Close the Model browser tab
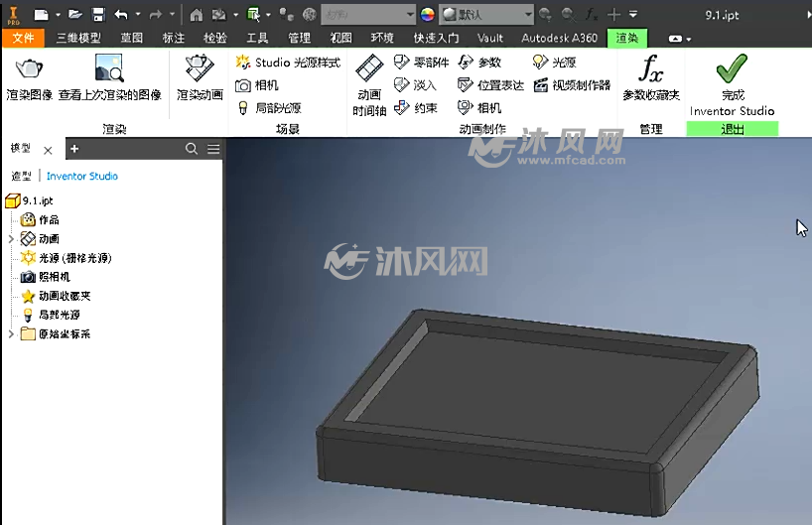The width and height of the screenshot is (812, 525). [x=48, y=151]
